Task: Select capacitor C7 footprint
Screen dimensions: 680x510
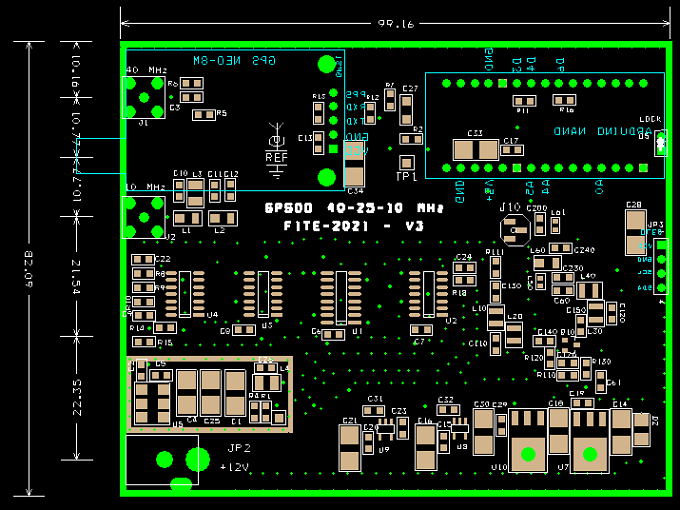Action: pos(422,330)
